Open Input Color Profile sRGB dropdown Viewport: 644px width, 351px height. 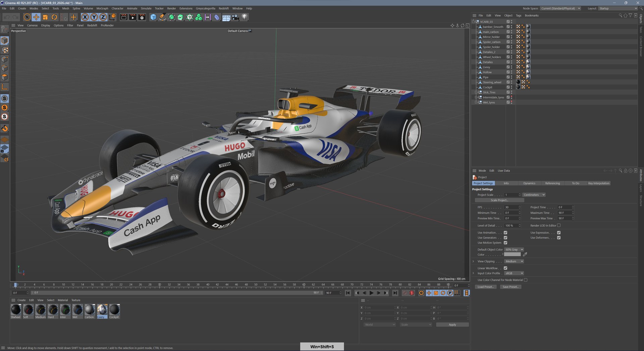click(514, 273)
